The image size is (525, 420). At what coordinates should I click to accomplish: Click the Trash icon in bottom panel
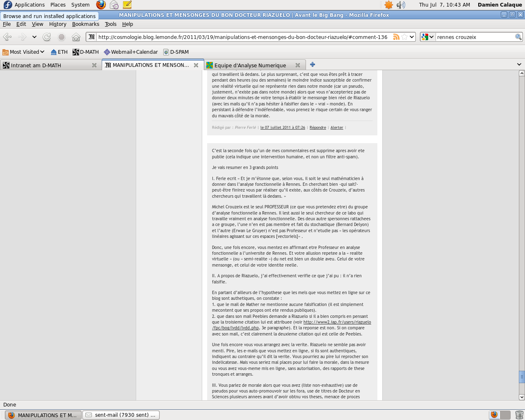coord(519,415)
